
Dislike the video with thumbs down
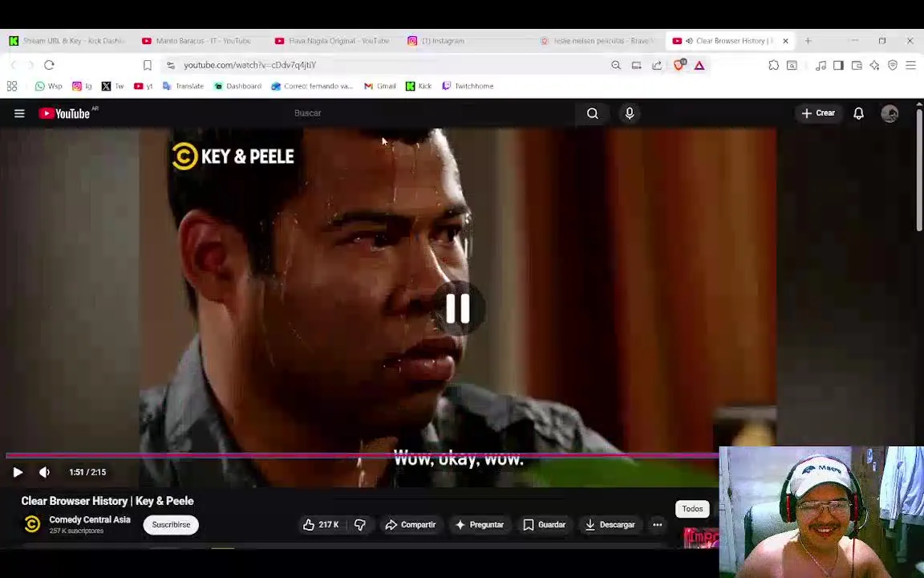point(360,524)
